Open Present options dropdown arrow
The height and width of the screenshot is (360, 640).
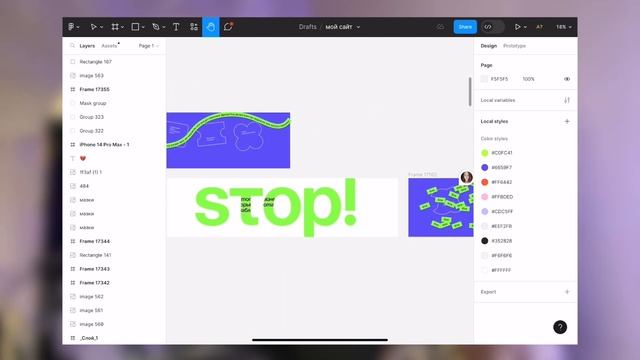click(525, 27)
